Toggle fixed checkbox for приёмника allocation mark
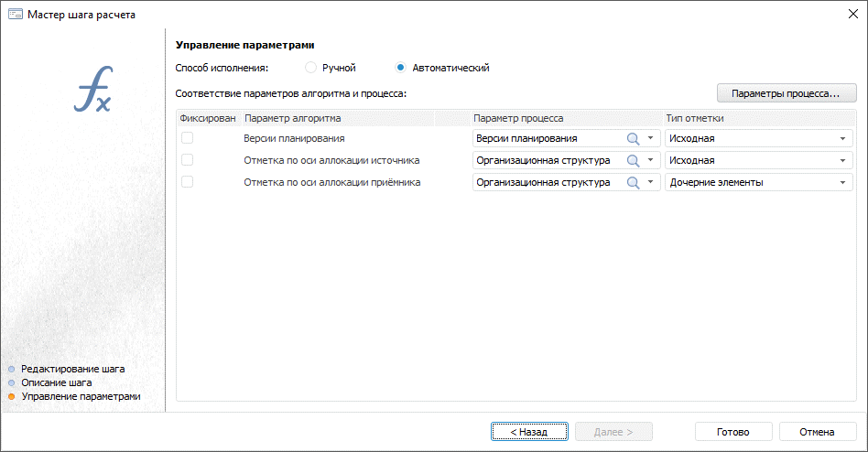868x452 pixels. pyautogui.click(x=187, y=182)
